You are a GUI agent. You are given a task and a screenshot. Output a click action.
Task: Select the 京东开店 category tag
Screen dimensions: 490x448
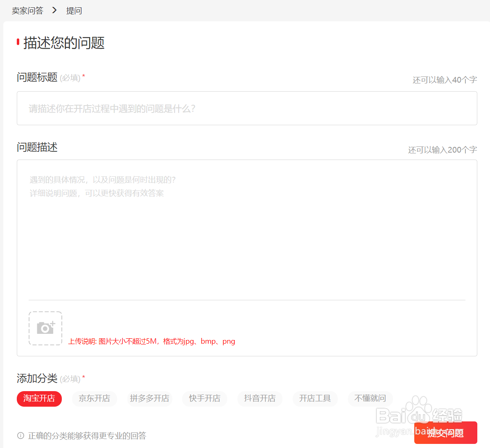pyautogui.click(x=95, y=398)
